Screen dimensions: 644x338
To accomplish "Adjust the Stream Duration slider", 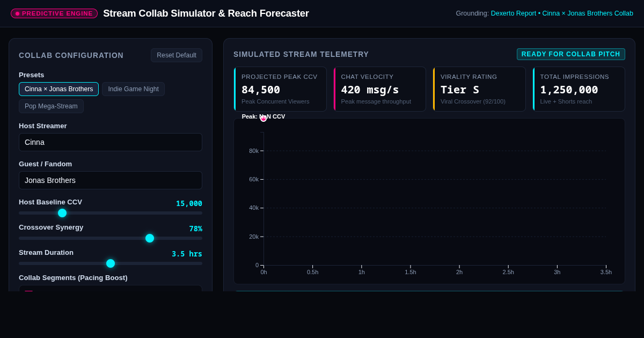I will click(x=111, y=263).
